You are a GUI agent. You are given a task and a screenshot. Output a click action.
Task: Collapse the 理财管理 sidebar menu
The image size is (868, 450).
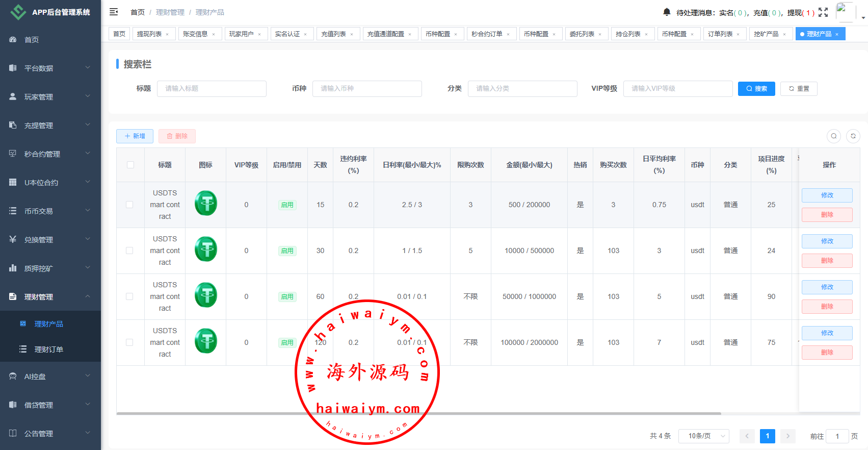coord(50,296)
